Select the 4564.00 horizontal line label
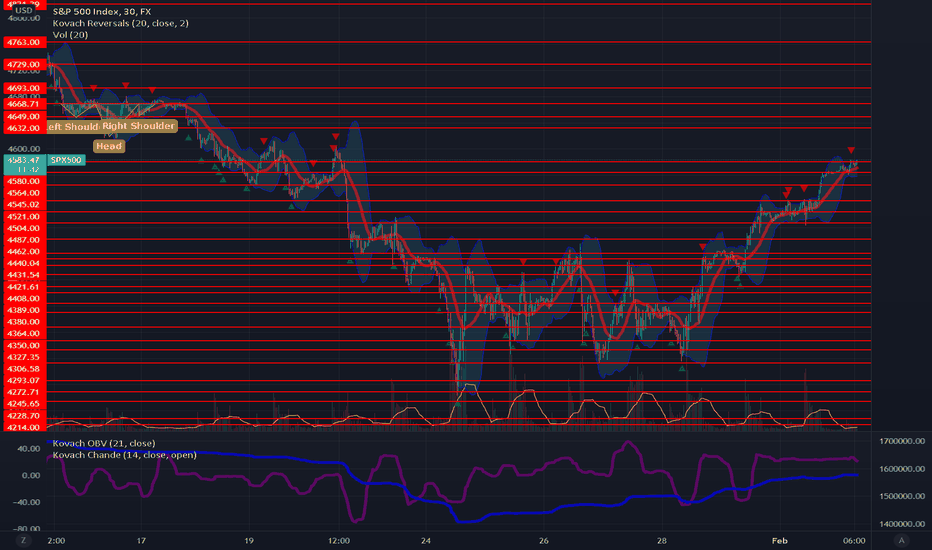The image size is (932, 550). (24, 193)
